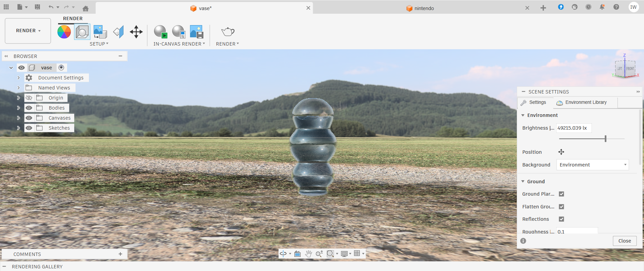Open the RENDER workspace dropdown
644x271 pixels.
coord(28,31)
